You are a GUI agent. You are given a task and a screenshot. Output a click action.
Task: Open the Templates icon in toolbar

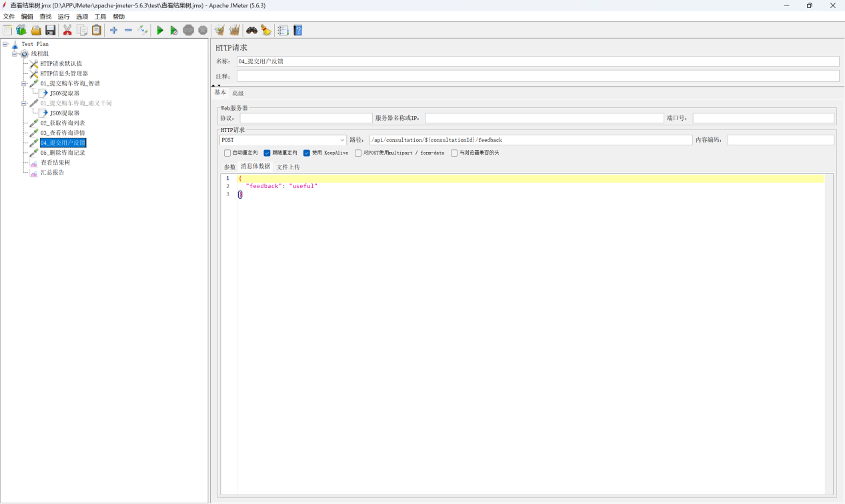click(x=21, y=30)
